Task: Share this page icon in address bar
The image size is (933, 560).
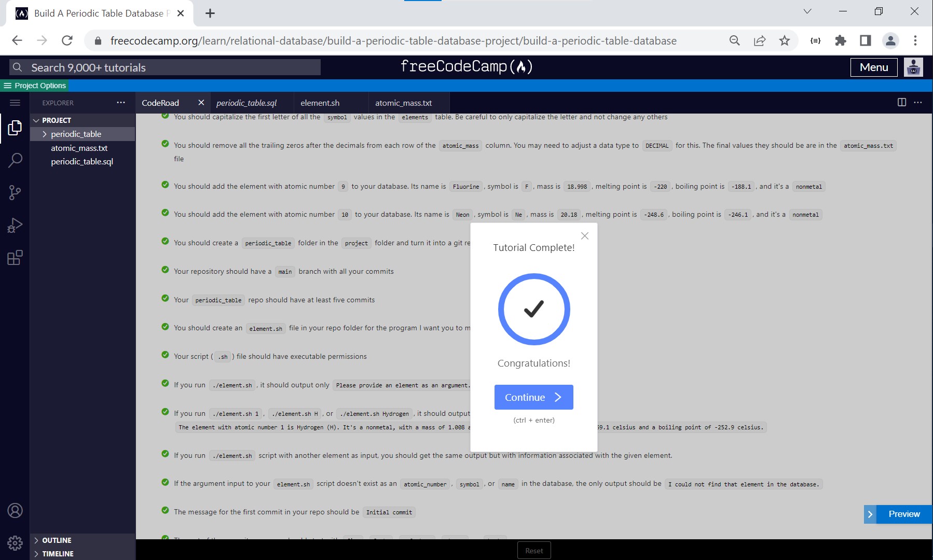Action: click(x=760, y=40)
